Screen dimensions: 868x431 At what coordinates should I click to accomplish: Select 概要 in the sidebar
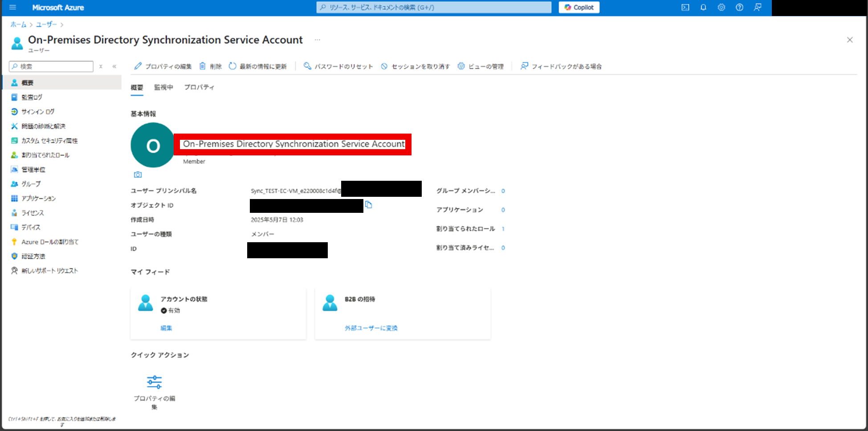tap(62, 83)
